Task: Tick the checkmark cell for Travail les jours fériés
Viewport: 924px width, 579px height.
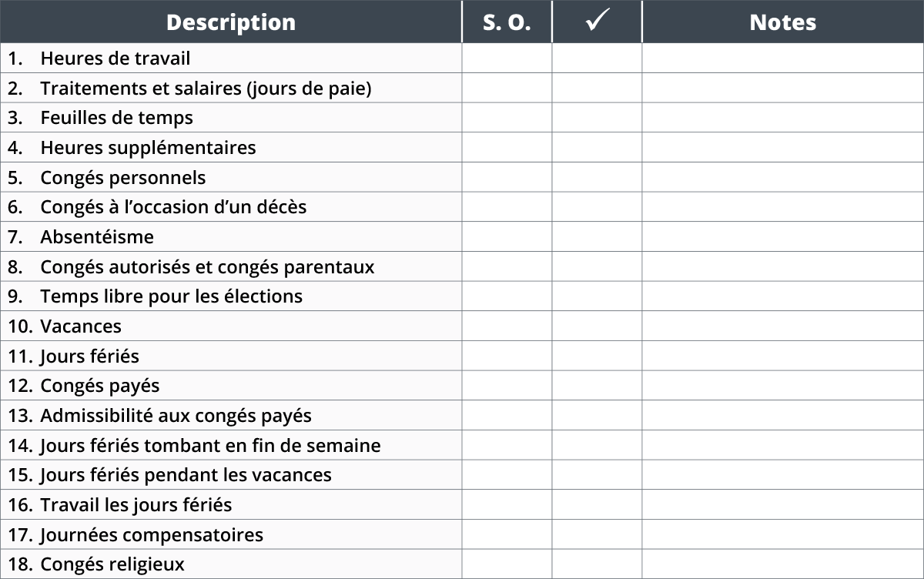Action: tap(597, 505)
